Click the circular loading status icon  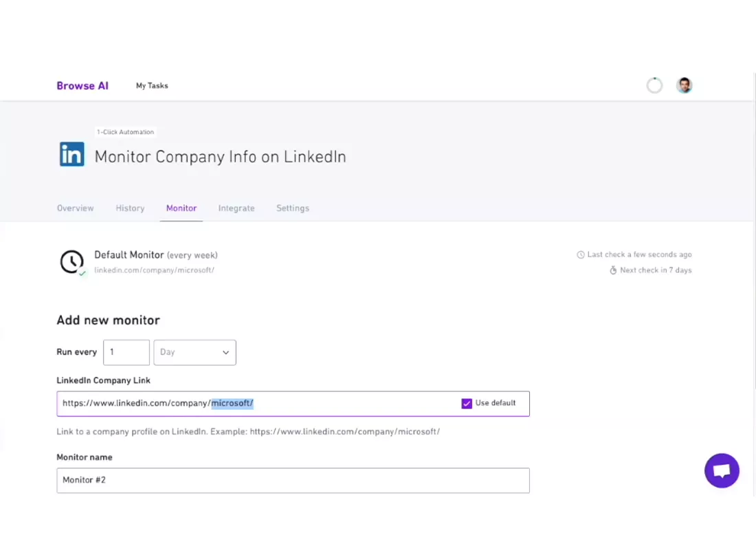coord(654,85)
